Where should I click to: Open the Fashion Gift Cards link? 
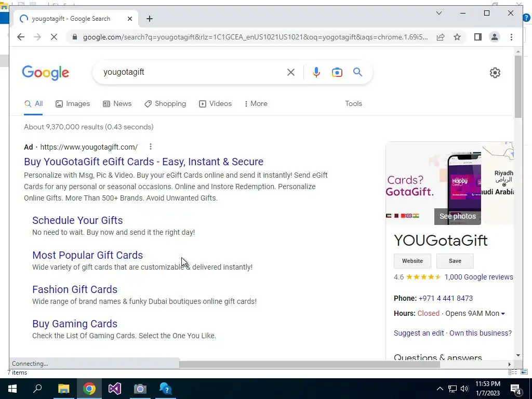coord(75,289)
